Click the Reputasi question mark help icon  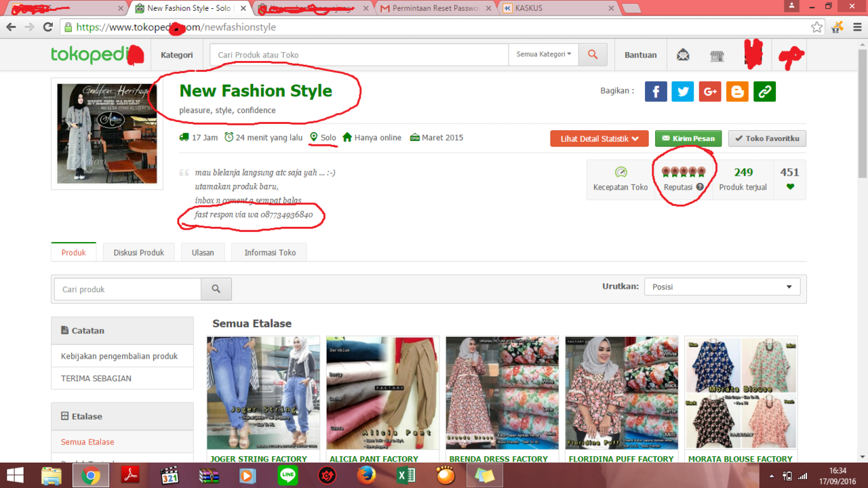pyautogui.click(x=700, y=187)
